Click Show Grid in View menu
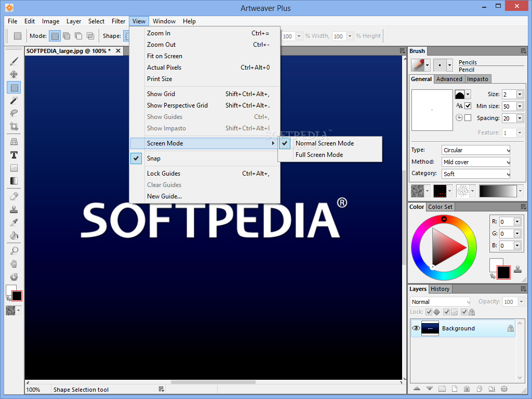Viewport: 532px width, 399px height. pyautogui.click(x=205, y=94)
